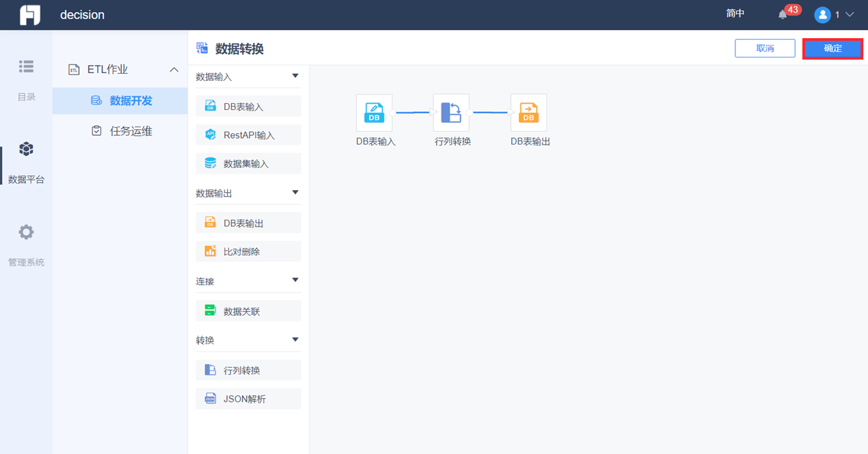Image resolution: width=868 pixels, height=454 pixels.
Task: Click the 任务运维 clipboard icon
Action: point(96,131)
